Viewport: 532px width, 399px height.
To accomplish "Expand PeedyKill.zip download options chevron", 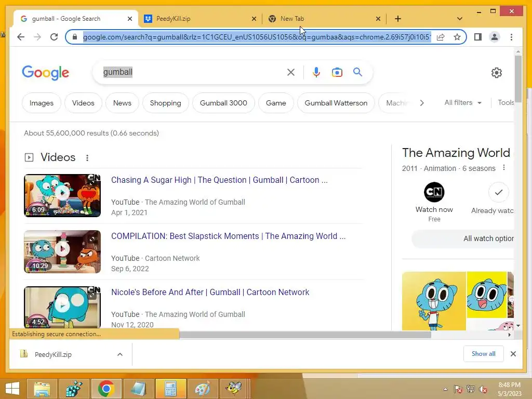I will [120, 354].
